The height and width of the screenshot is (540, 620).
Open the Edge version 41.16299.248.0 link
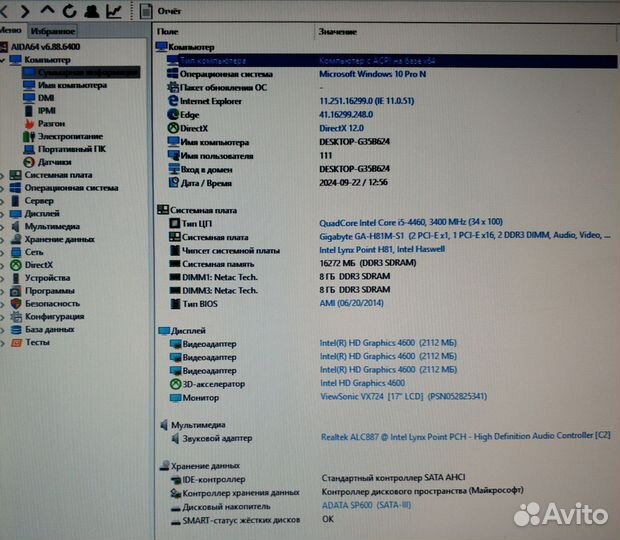coord(346,115)
